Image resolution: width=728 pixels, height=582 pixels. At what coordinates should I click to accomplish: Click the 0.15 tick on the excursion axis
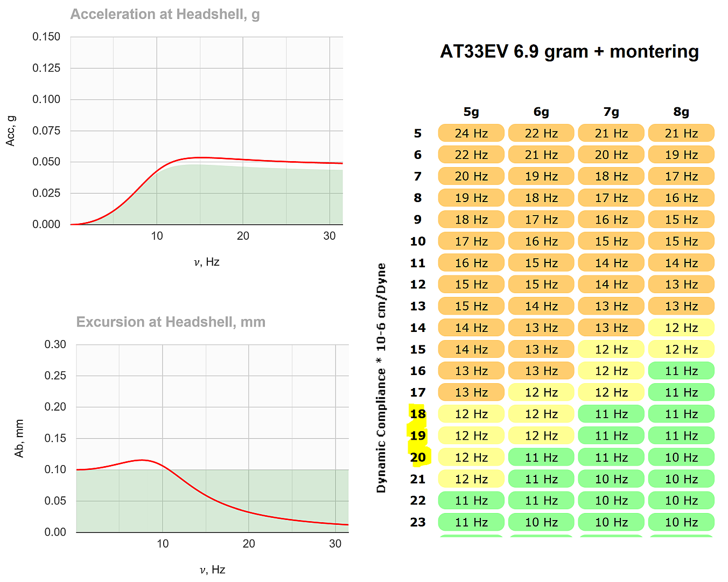coord(55,438)
